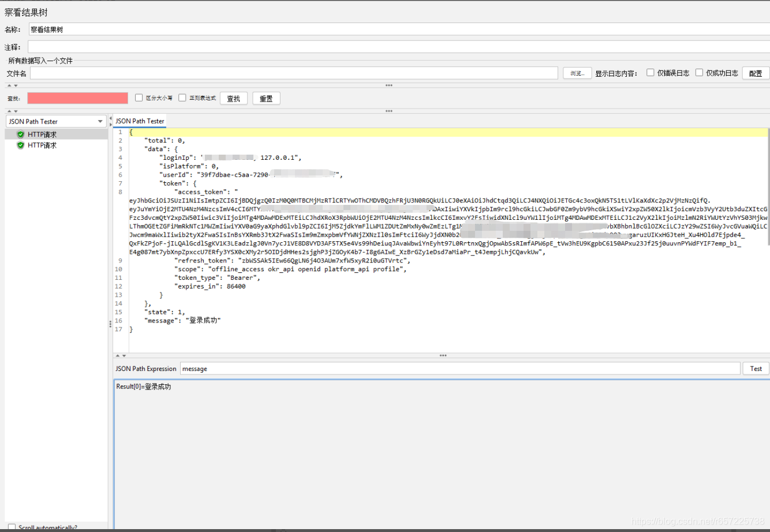Tick the Scroll automatically checkbox
Viewport: 770px width, 532px height.
pyautogui.click(x=12, y=527)
